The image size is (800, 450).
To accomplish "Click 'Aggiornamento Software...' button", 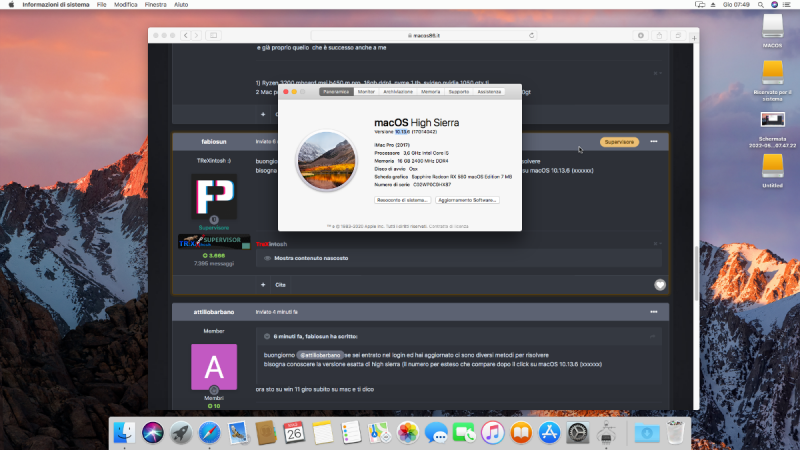I will tap(467, 200).
